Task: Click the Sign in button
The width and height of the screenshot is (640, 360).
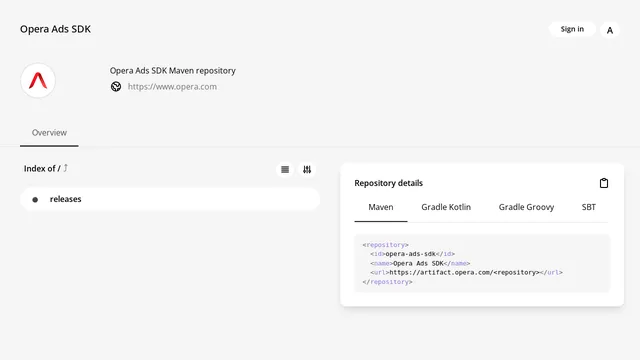Action: pyautogui.click(x=572, y=29)
